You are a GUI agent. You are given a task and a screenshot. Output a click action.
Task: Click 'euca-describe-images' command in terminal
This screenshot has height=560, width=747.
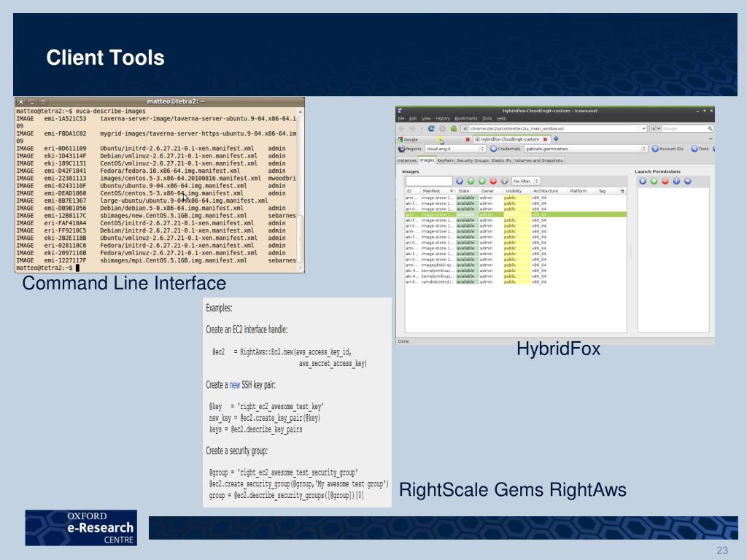pyautogui.click(x=111, y=111)
